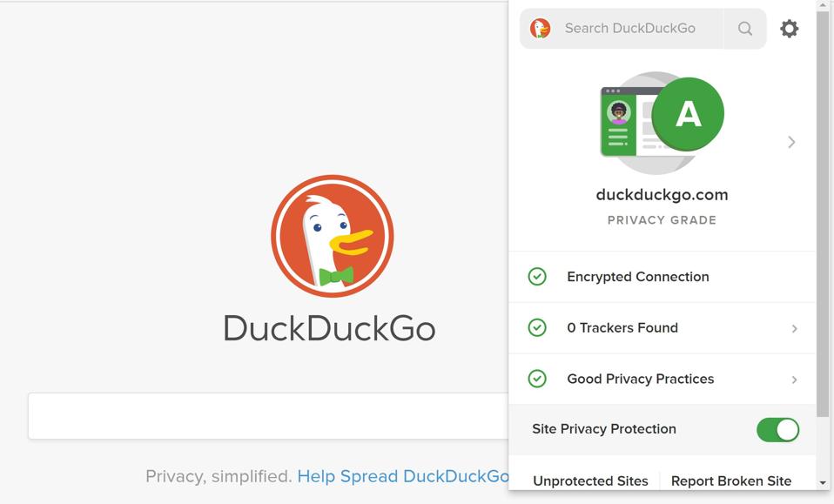834x504 pixels.
Task: Click the Report Broken Site link
Action: tap(731, 480)
